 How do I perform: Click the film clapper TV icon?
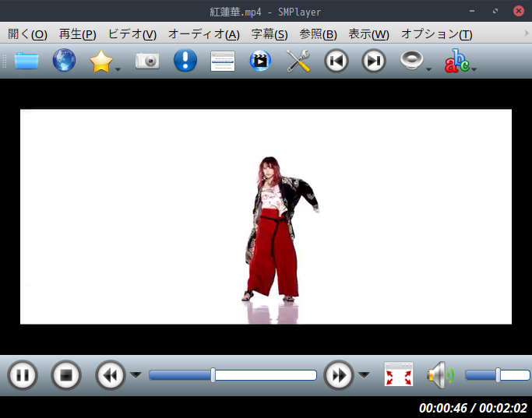[x=260, y=61]
